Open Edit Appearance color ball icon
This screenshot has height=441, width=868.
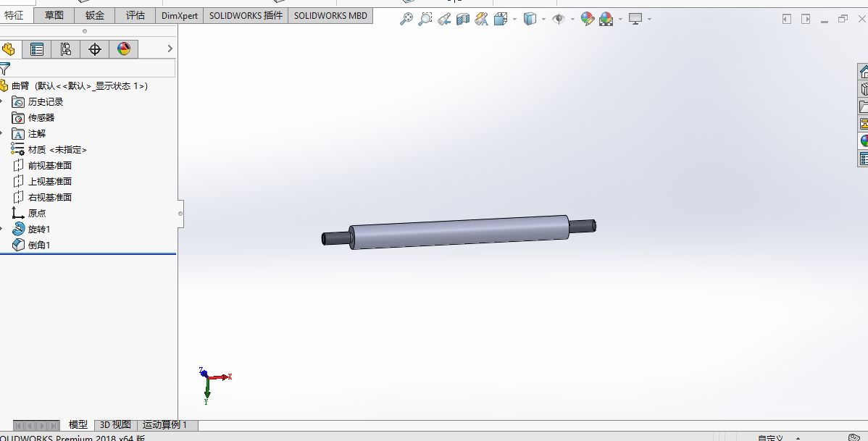point(588,20)
